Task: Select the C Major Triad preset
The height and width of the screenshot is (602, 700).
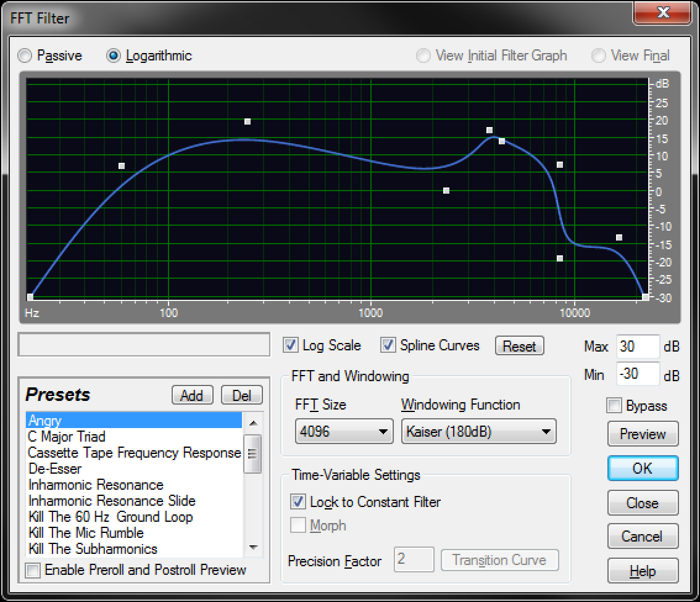Action: [134, 436]
